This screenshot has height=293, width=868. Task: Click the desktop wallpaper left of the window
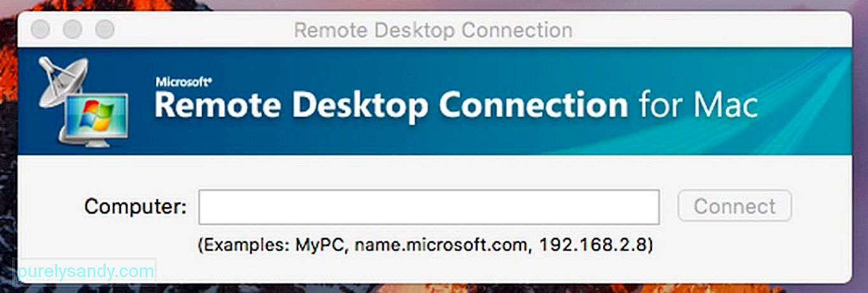(x=8, y=159)
